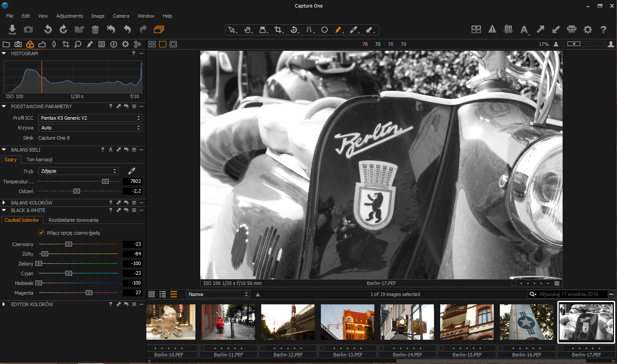Tick the color tag box under Berlin-14.PEF
The height and width of the screenshot is (364, 617).
(x=381, y=348)
